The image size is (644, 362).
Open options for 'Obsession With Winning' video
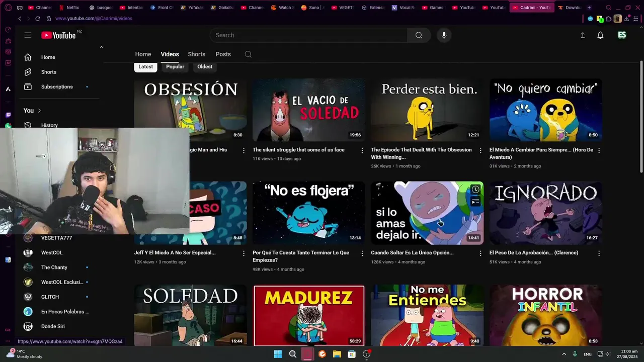click(x=480, y=150)
